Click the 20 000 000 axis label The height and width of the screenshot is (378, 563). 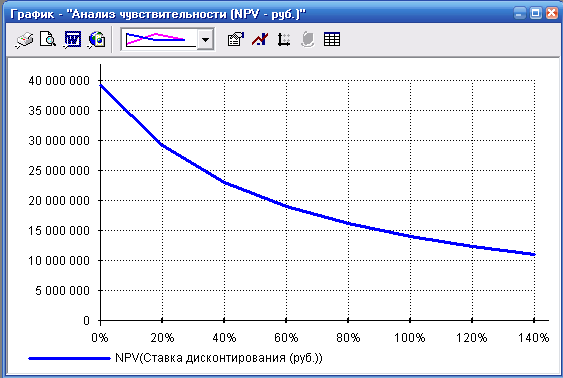point(59,201)
